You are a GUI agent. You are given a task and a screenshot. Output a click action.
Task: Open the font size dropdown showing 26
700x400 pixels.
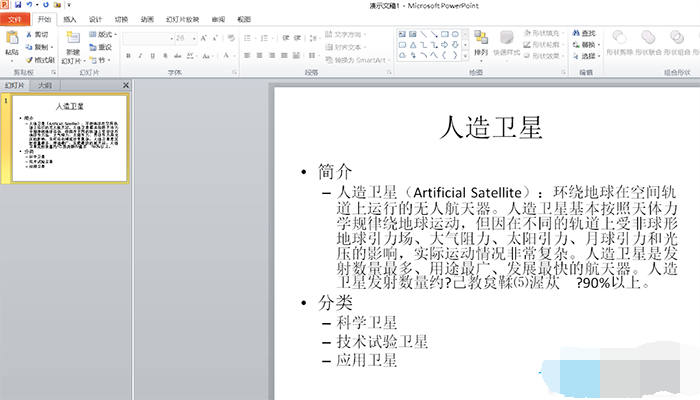187,37
